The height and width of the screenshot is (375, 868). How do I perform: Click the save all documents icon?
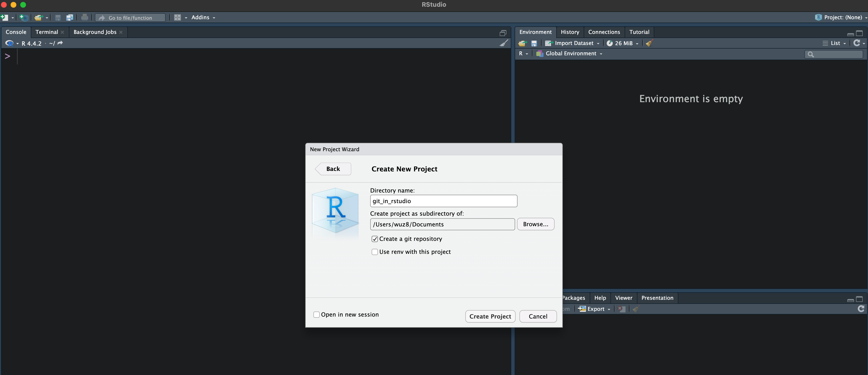70,18
